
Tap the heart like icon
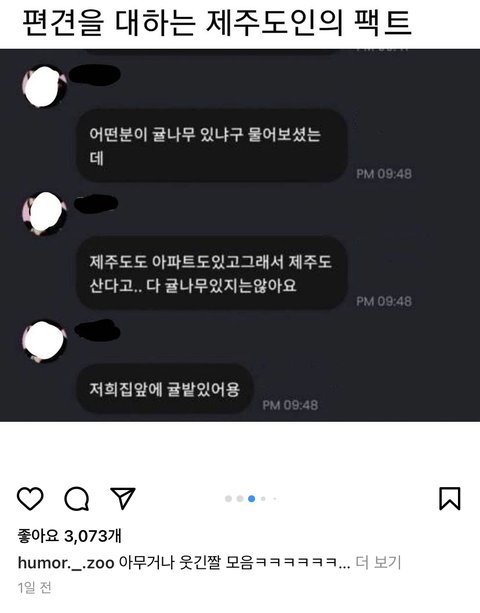coord(30,498)
